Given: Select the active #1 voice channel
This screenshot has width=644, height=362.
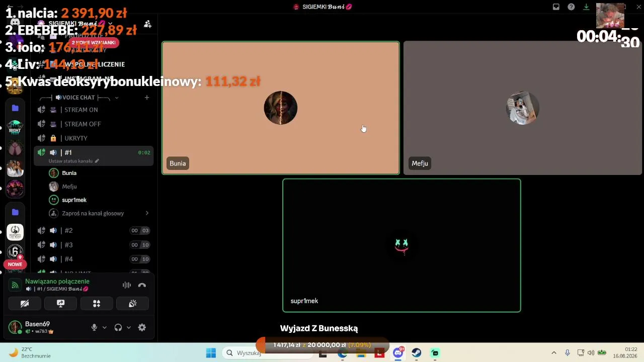Looking at the screenshot, I should pyautogui.click(x=94, y=152).
